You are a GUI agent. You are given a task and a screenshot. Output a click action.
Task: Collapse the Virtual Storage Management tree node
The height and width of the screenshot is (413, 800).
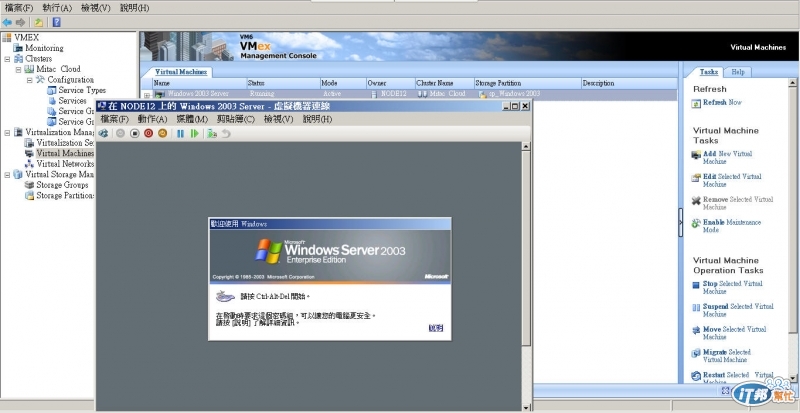pyautogui.click(x=7, y=175)
